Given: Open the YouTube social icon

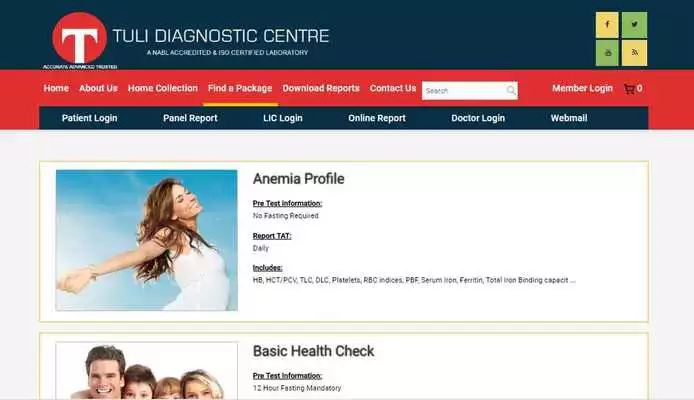Looking at the screenshot, I should [x=607, y=53].
